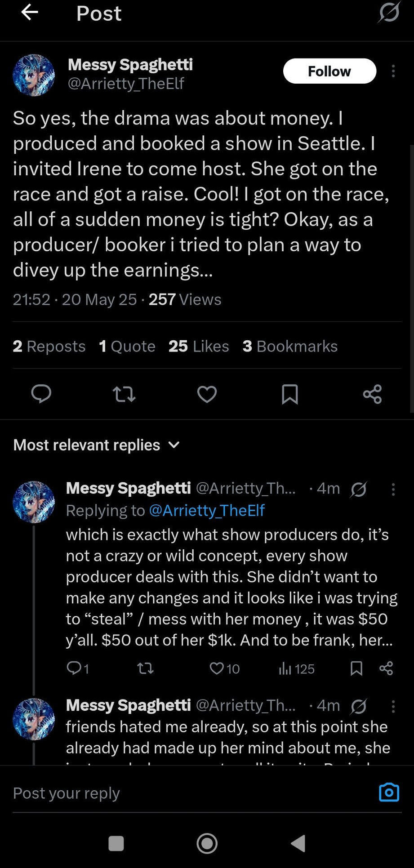Tap the reply bubble icon under main post
414x868 pixels.
[41, 394]
